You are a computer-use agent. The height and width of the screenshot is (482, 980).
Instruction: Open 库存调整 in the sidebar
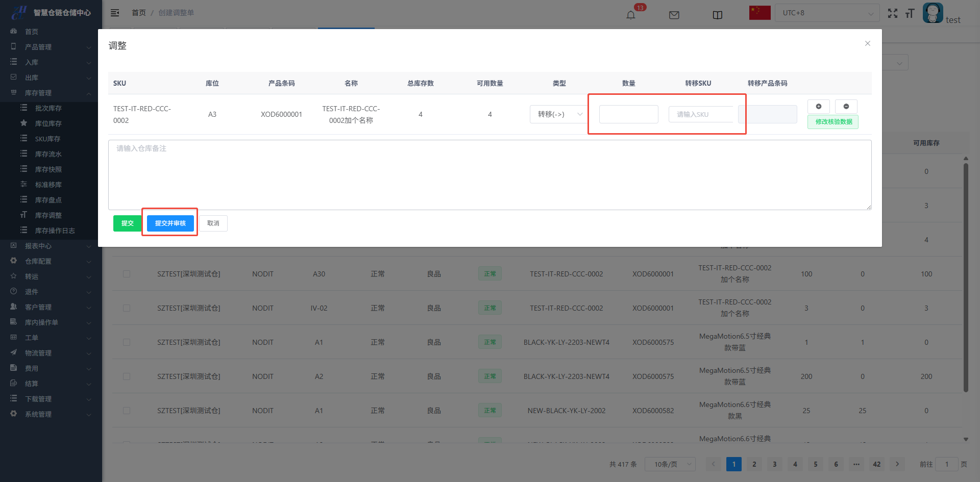click(48, 215)
